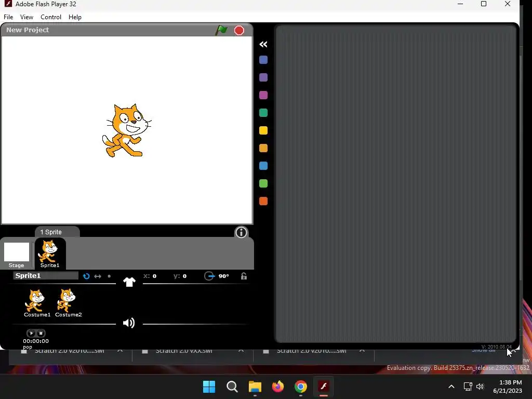Open the Help menu

75,17
